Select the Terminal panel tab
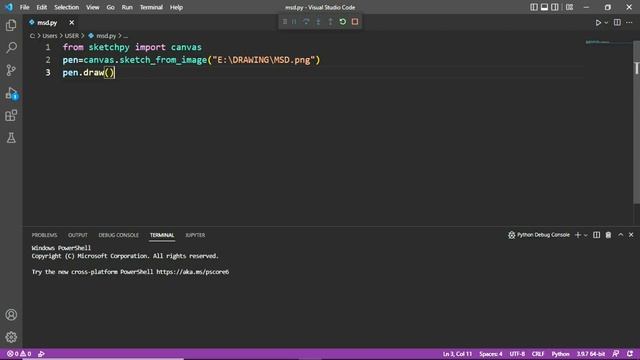 162,235
